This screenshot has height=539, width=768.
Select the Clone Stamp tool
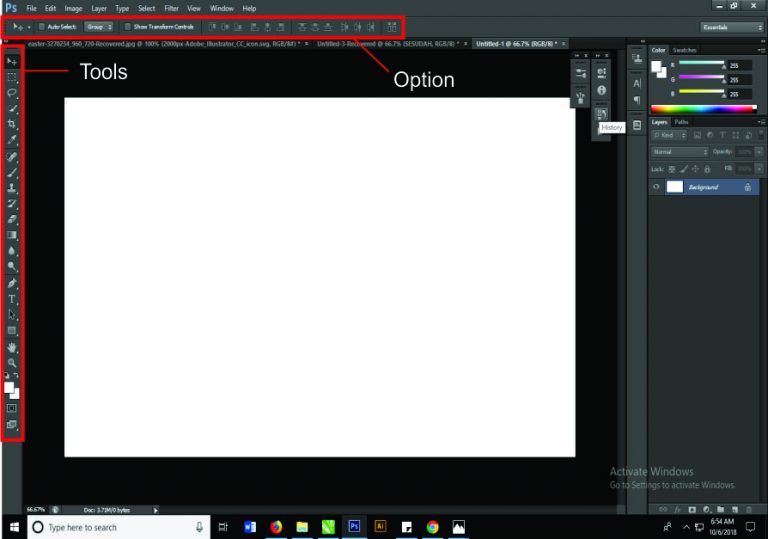[x=12, y=188]
